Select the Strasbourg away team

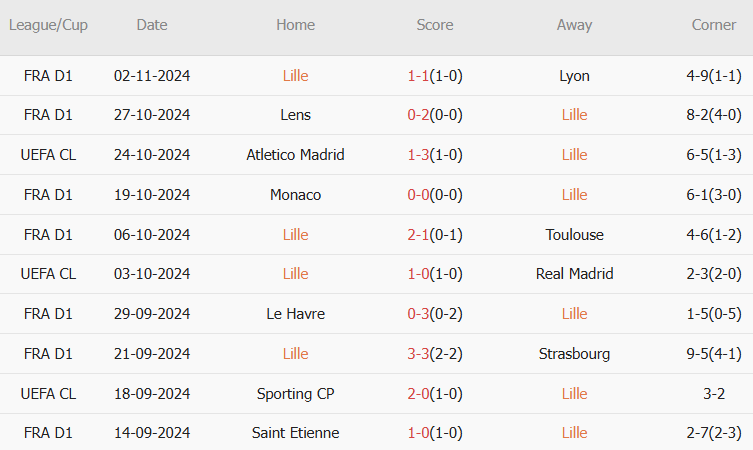574,354
